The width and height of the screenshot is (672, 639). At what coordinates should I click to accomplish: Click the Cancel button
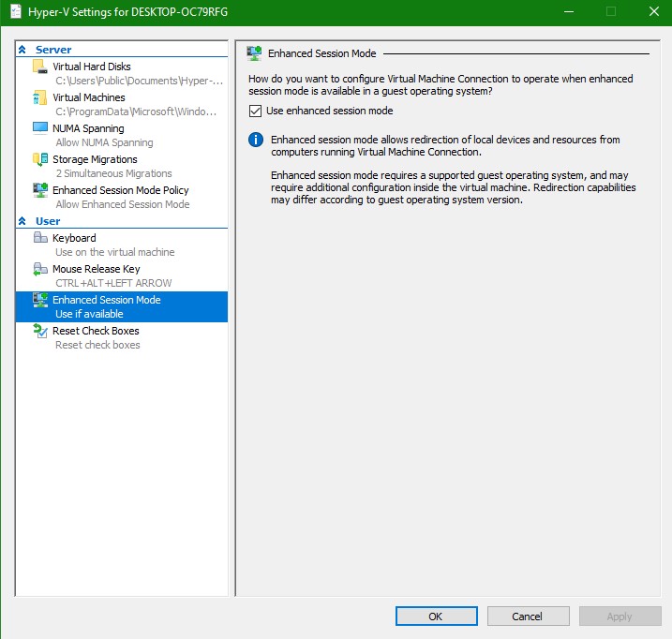click(x=528, y=617)
